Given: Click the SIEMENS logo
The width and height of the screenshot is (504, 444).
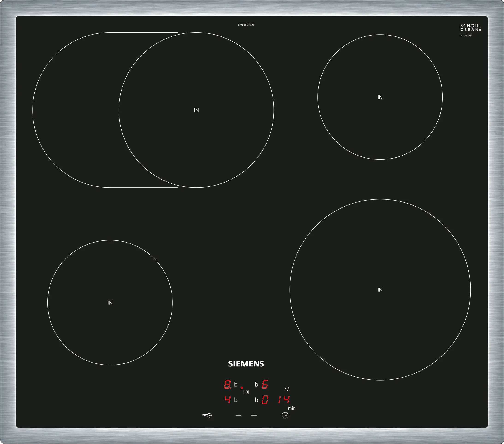Looking at the screenshot, I should click(x=246, y=364).
